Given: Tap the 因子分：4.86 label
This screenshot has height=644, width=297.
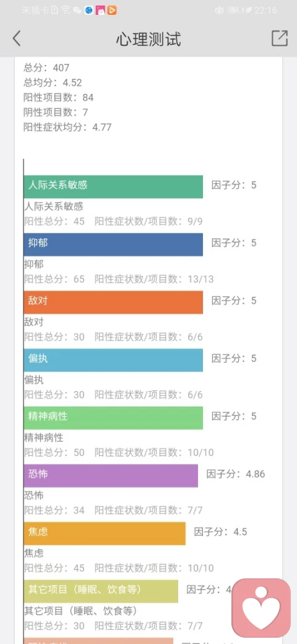Looking at the screenshot, I should pos(236,474).
